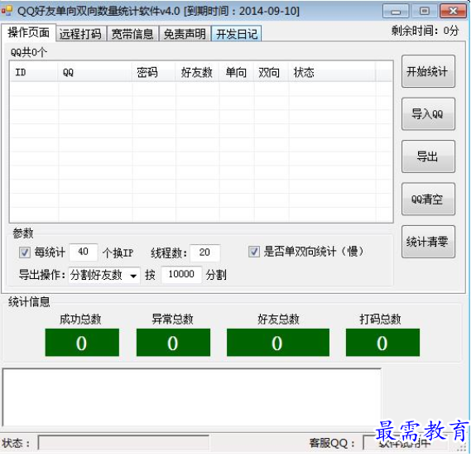
Task: Click the input field containing 40
Action: point(84,252)
